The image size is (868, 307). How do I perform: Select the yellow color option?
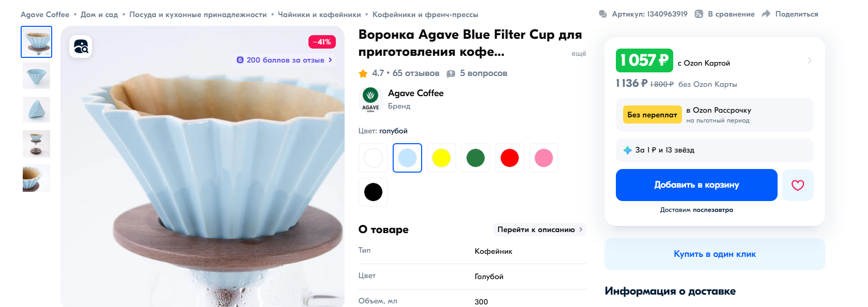pyautogui.click(x=441, y=158)
